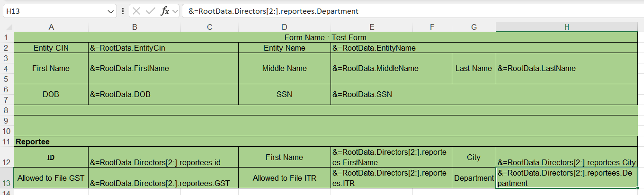Image resolution: width=644 pixels, height=195 pixels.
Task: Click the three-dot name box resize handle
Action: [123, 11]
